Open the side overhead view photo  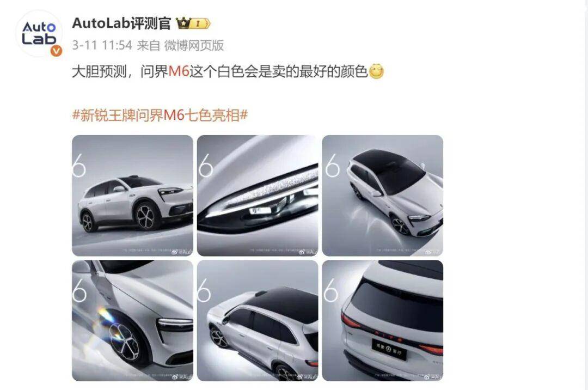(x=258, y=321)
